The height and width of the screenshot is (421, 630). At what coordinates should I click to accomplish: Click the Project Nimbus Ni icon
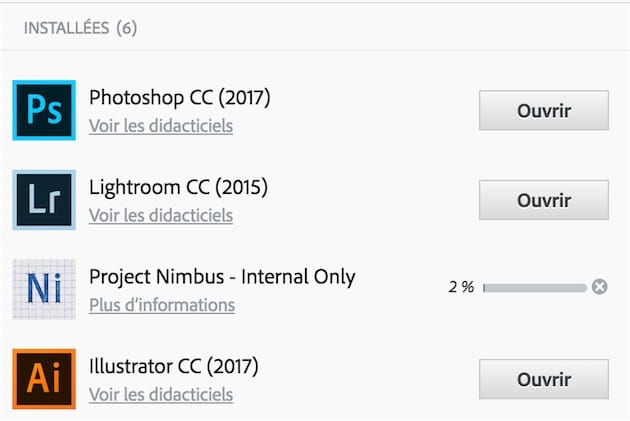point(44,289)
